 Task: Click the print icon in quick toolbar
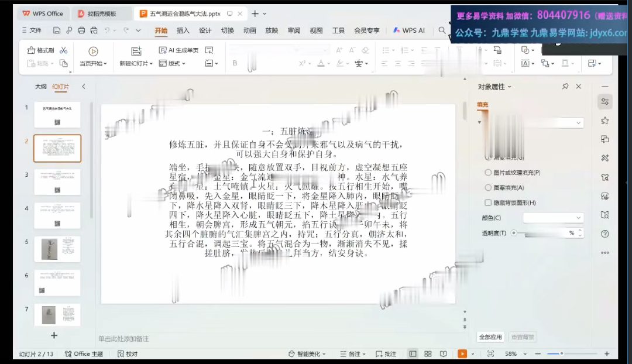coord(81,30)
